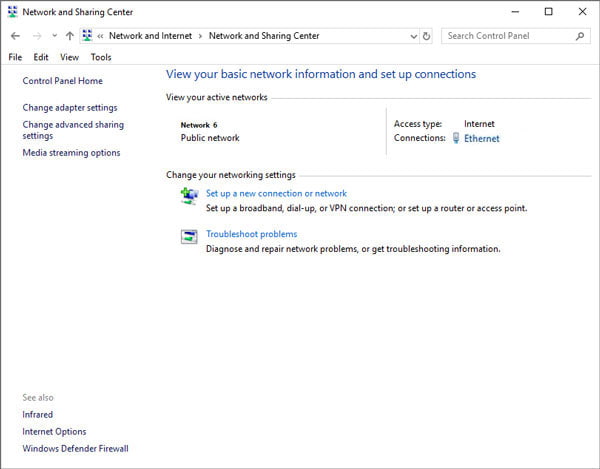Click the breadcrumb double-chevron expander
The height and width of the screenshot is (469, 600).
tap(100, 36)
